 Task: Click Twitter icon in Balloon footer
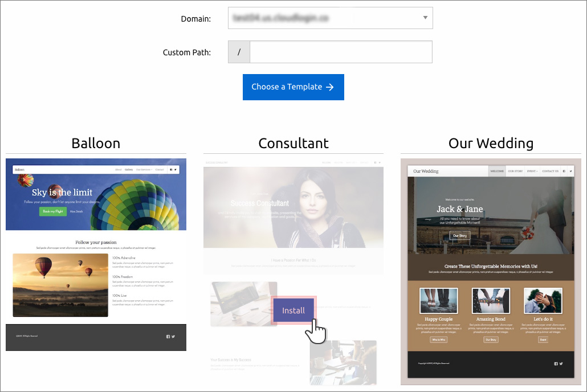(x=173, y=337)
